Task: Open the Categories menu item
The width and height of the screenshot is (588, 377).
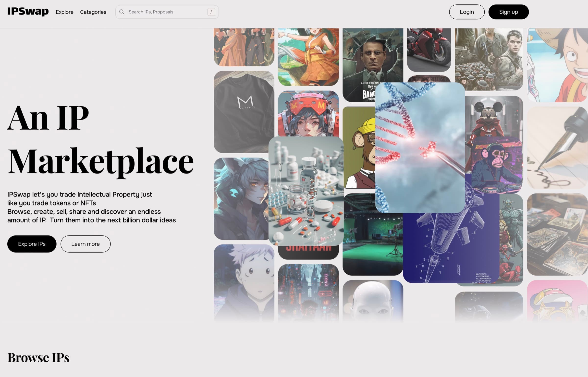Action: [x=93, y=12]
